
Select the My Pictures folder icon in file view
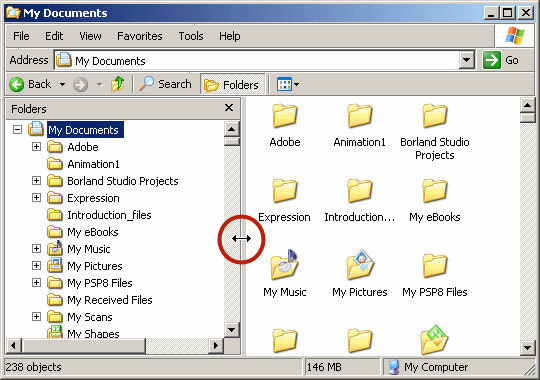360,265
